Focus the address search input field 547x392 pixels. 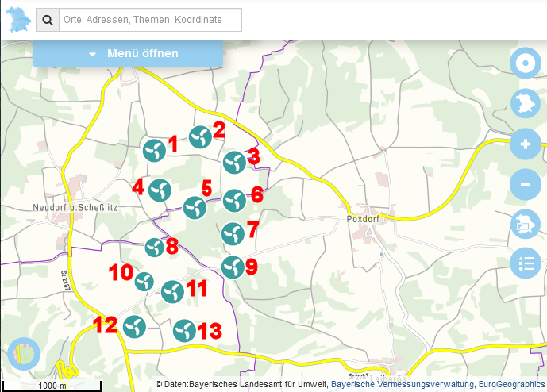[x=150, y=20]
